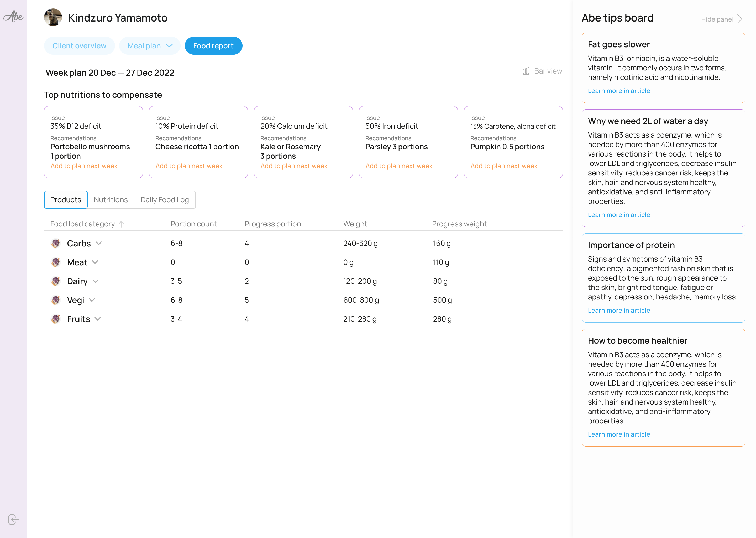Click the Fruits category icon
This screenshot has width=756, height=538.
coord(56,319)
